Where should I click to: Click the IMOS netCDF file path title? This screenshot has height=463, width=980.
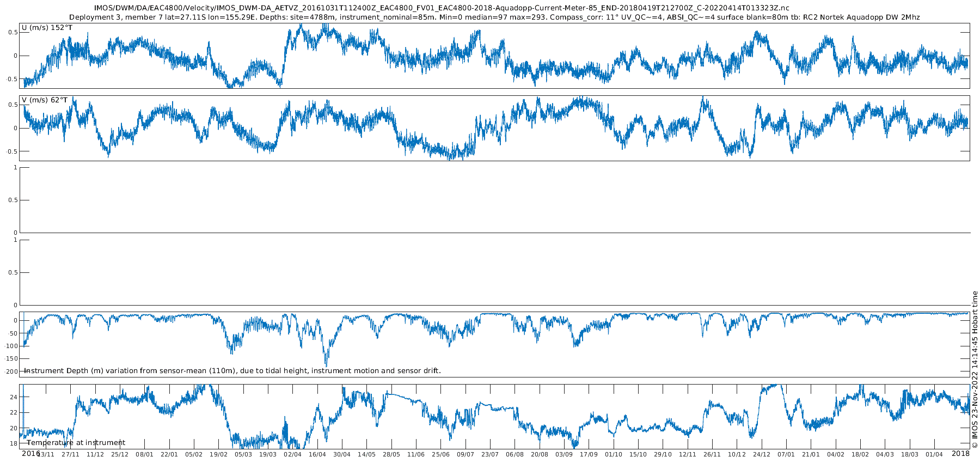[x=442, y=8]
